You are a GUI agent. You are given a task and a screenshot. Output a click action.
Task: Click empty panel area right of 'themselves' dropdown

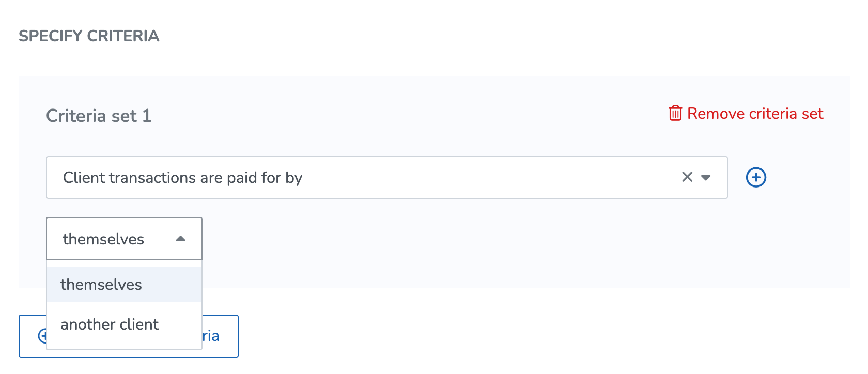pos(465,239)
